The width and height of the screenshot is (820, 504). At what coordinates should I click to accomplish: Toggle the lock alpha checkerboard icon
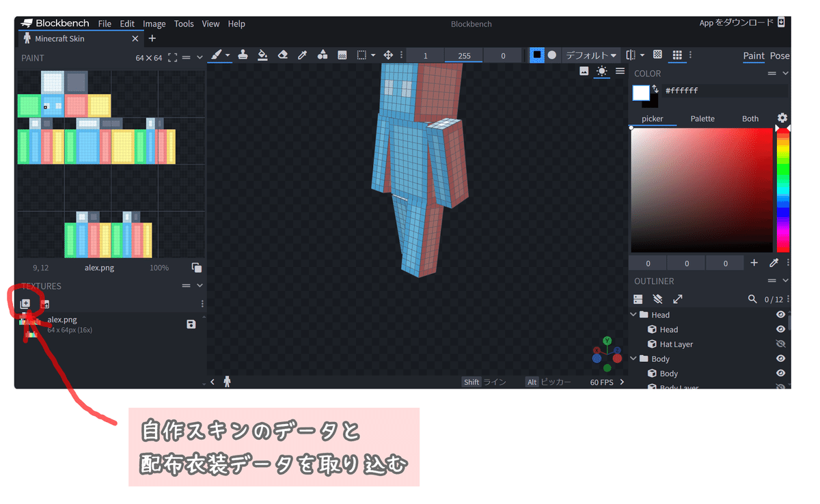657,55
